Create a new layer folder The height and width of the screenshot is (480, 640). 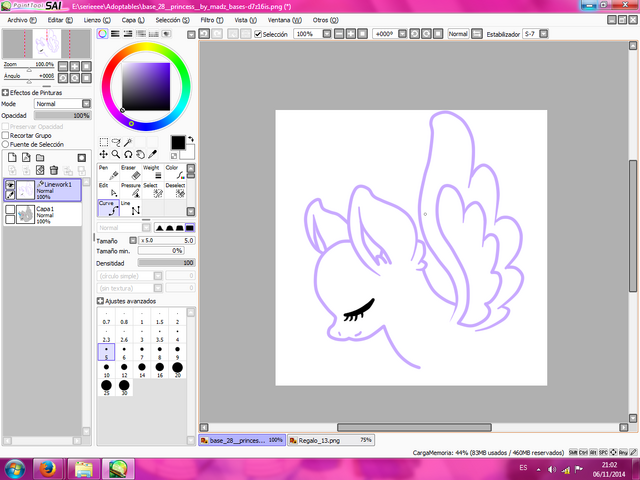click(40, 158)
